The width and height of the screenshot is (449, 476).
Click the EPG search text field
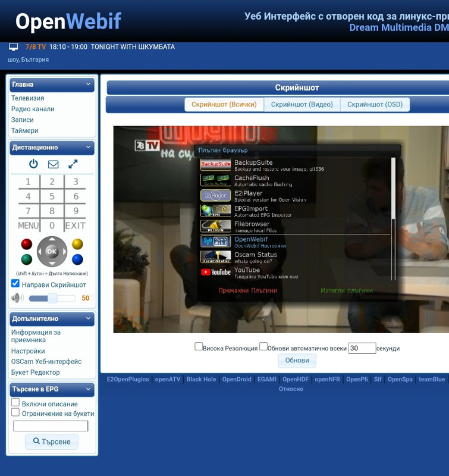coord(51,426)
